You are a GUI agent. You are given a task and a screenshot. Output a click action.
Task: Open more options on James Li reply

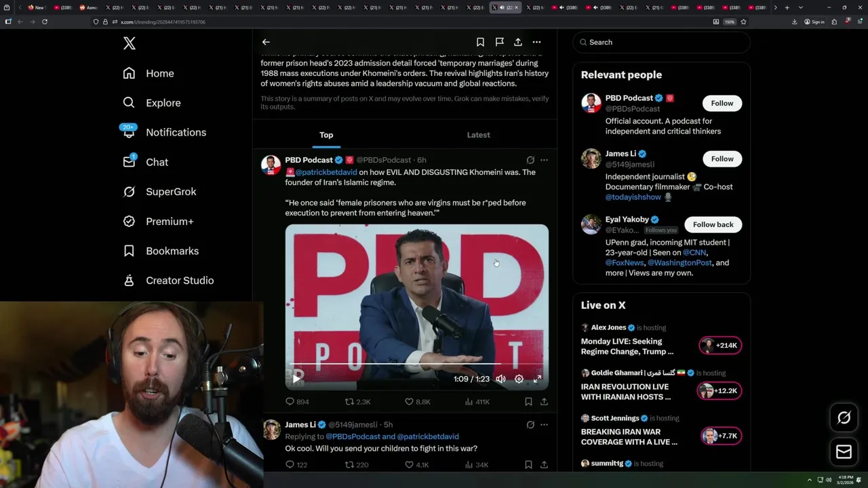(x=544, y=425)
